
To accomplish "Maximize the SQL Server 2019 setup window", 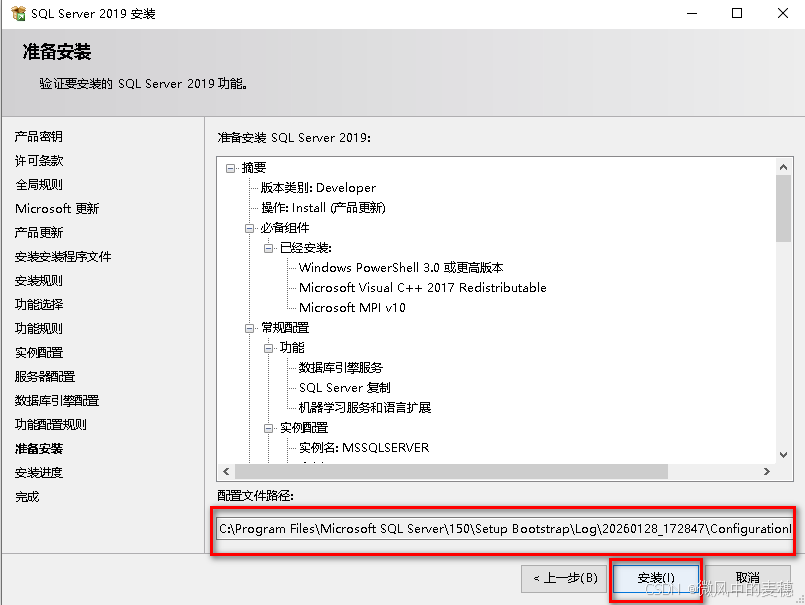I will pos(737,13).
